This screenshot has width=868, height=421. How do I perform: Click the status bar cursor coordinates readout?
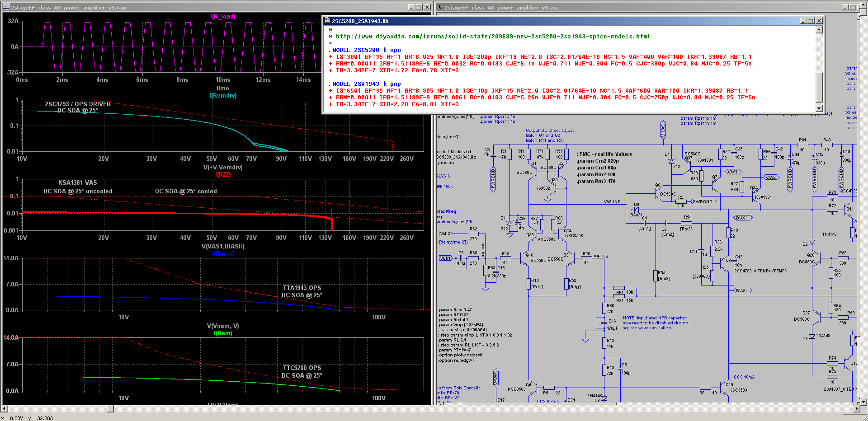click(x=27, y=418)
